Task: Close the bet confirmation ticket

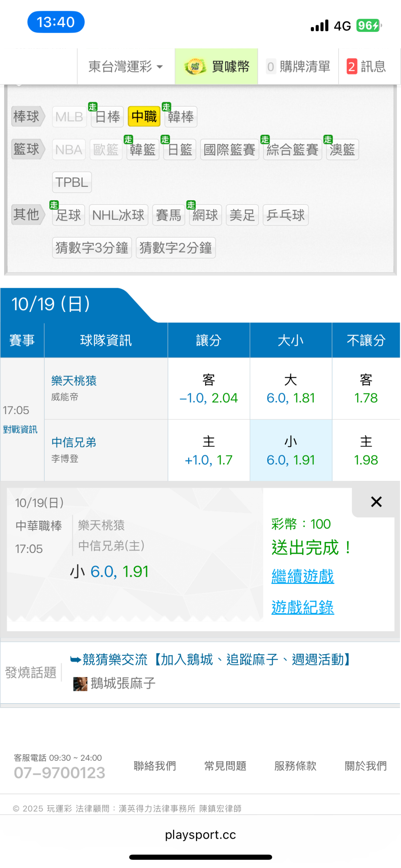Action: pos(376,502)
